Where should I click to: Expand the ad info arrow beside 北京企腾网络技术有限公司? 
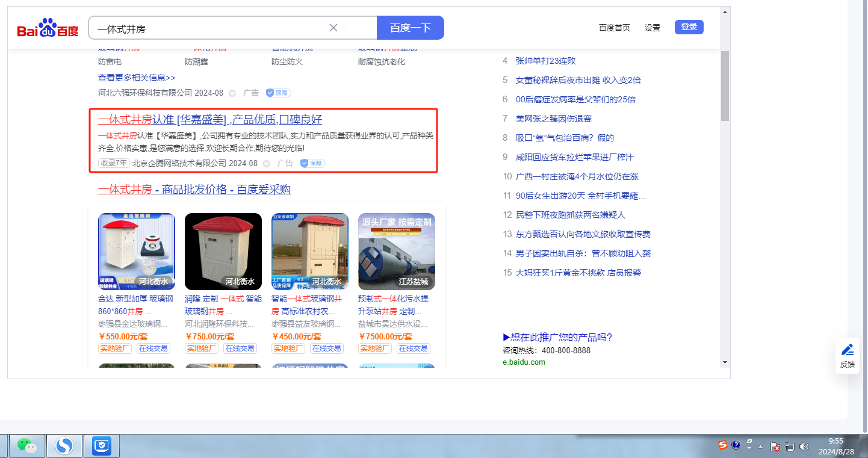pyautogui.click(x=266, y=164)
